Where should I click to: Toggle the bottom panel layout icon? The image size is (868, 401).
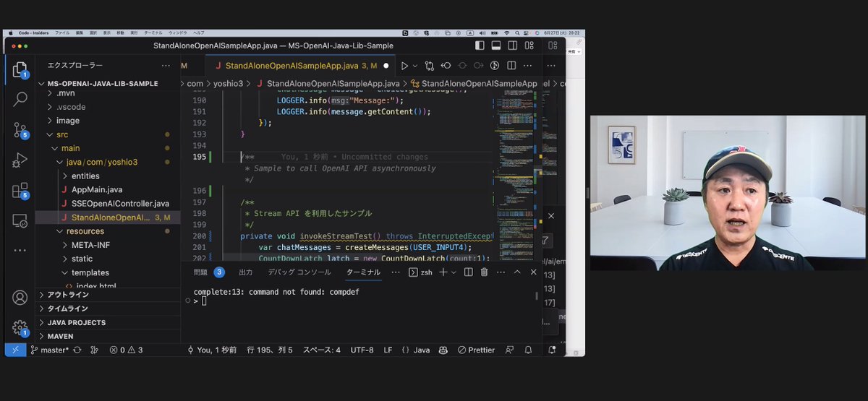pos(496,46)
